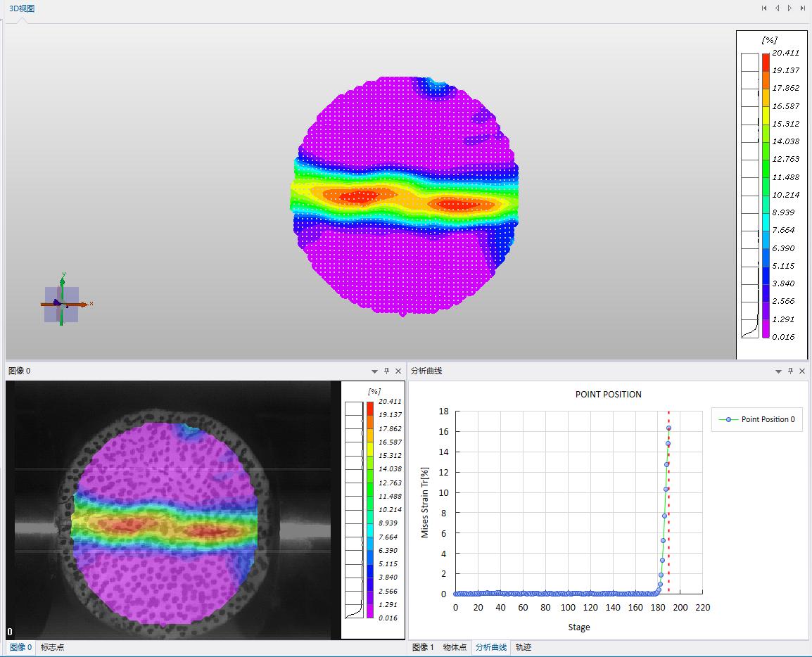
Task: Click the red top color of 3D legend
Action: coord(765,58)
